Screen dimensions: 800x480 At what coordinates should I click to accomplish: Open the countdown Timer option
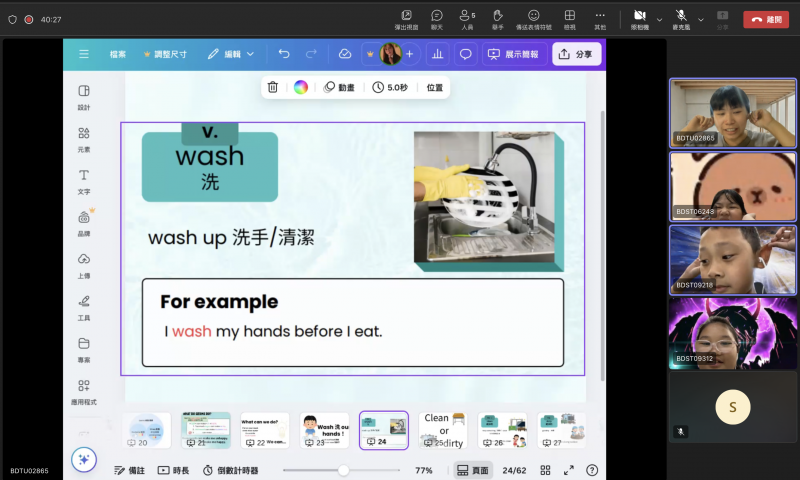tap(231, 470)
